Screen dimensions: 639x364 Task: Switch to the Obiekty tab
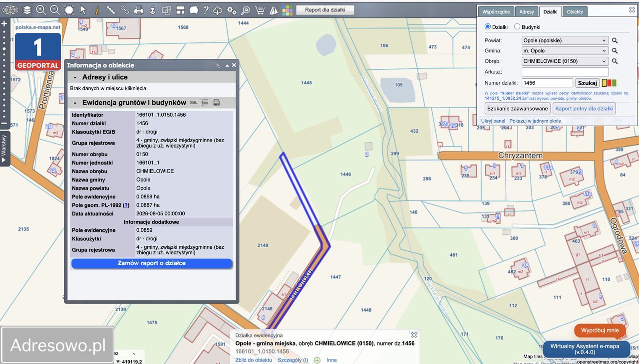click(x=575, y=12)
